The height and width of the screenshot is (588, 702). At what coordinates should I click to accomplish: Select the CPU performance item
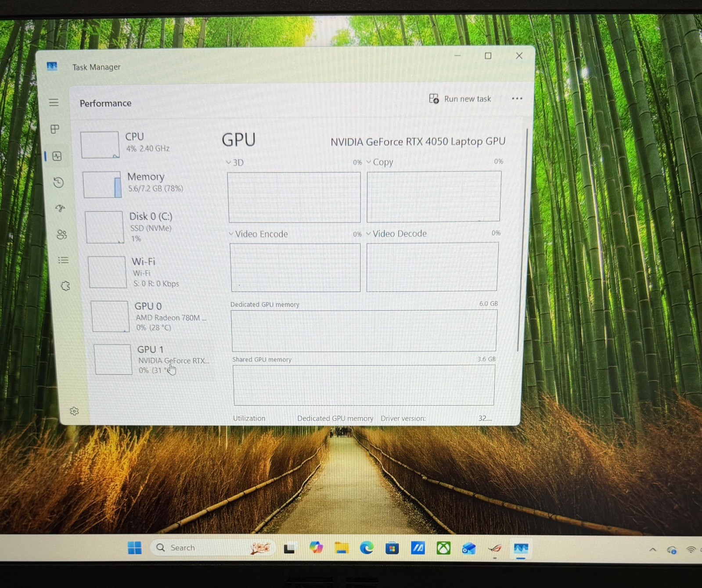[x=145, y=144]
